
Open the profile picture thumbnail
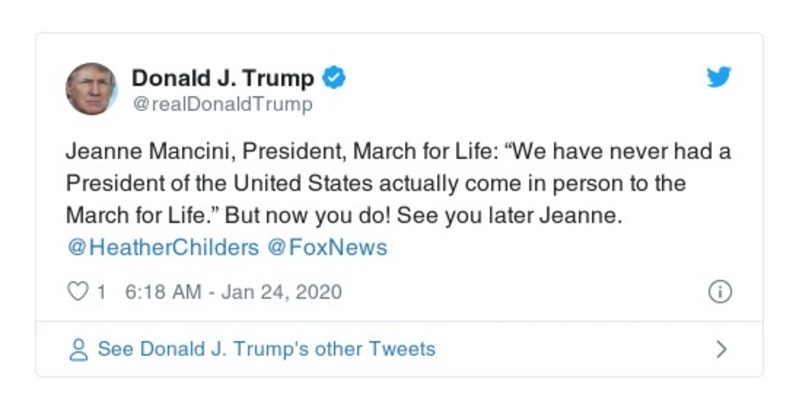92,89
